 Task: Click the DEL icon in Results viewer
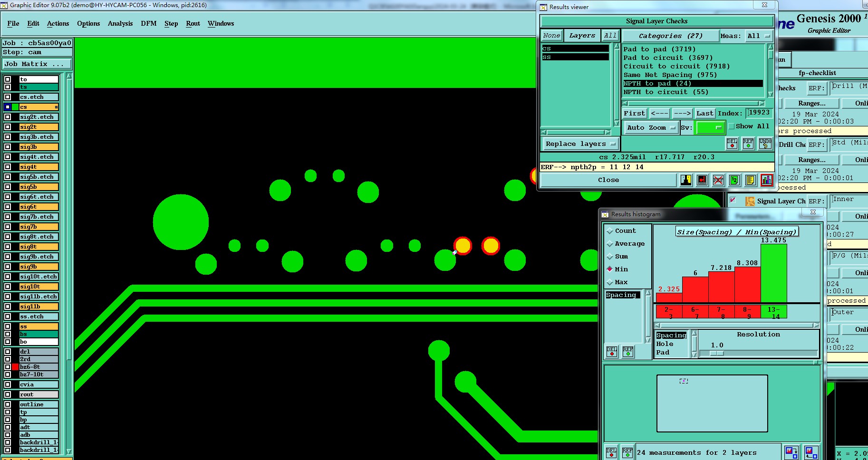(x=732, y=144)
